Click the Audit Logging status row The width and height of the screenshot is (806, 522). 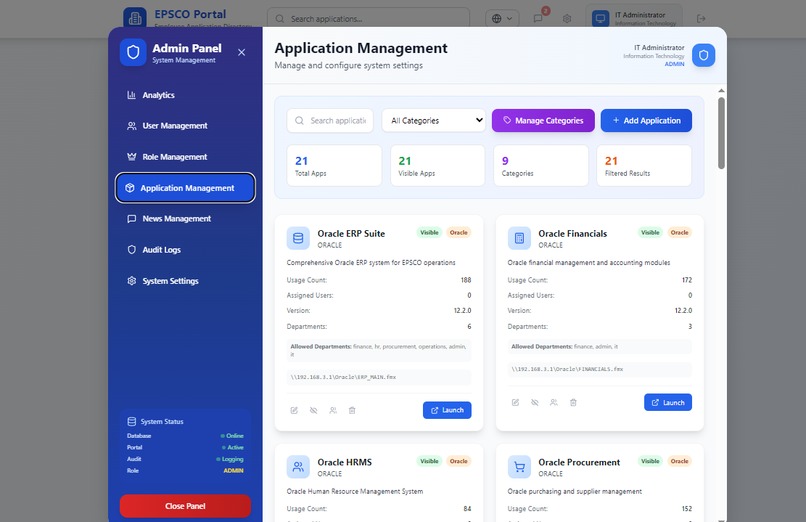185,459
